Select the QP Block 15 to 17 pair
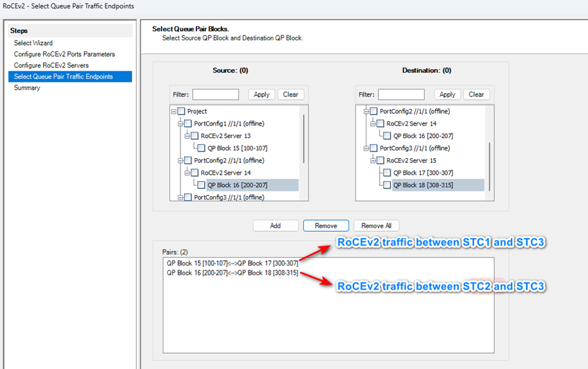Image resolution: width=588 pixels, height=369 pixels. (232, 264)
